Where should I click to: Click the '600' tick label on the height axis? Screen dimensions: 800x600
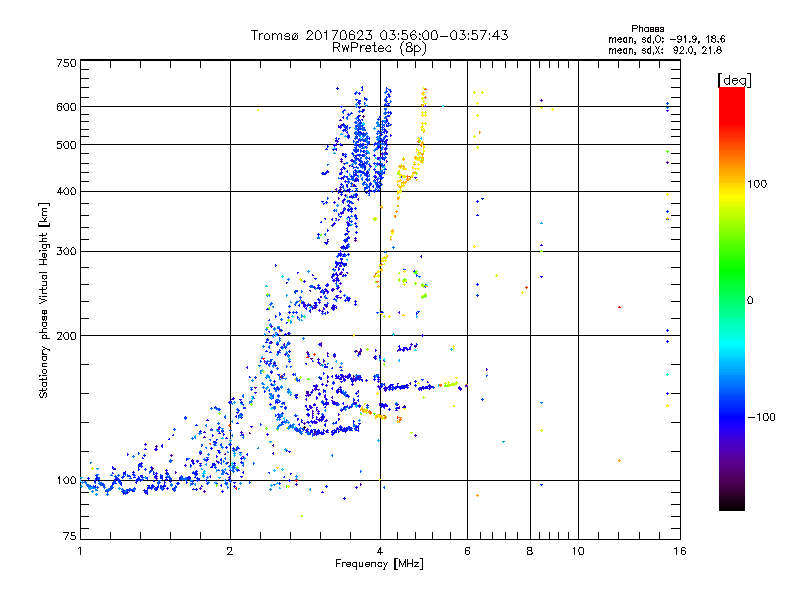click(66, 107)
